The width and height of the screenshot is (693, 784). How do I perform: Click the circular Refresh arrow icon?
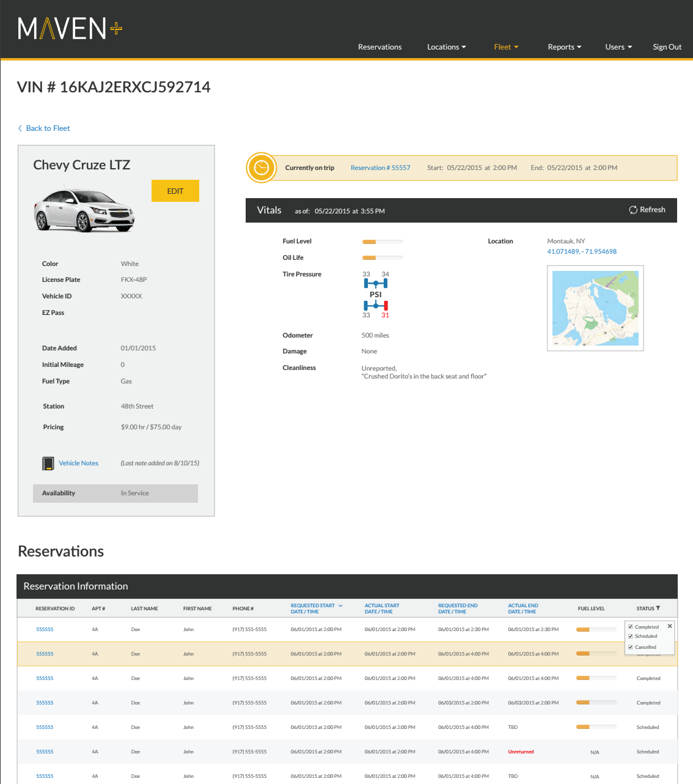[633, 210]
